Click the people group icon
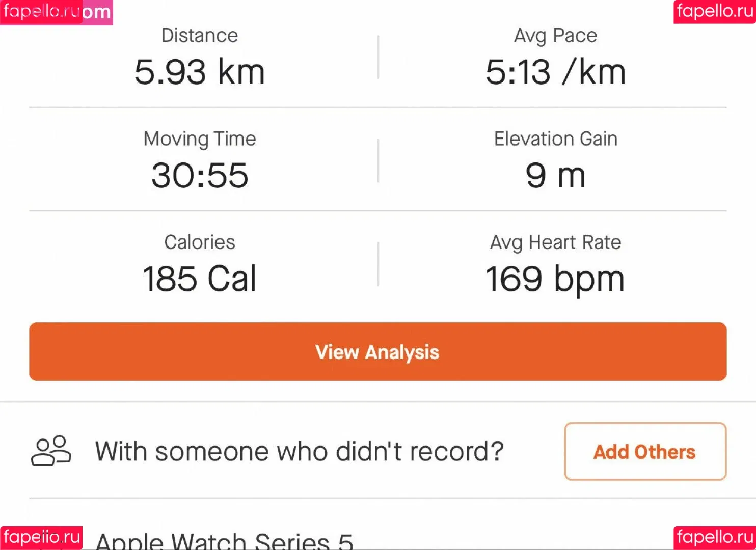 pos(51,451)
